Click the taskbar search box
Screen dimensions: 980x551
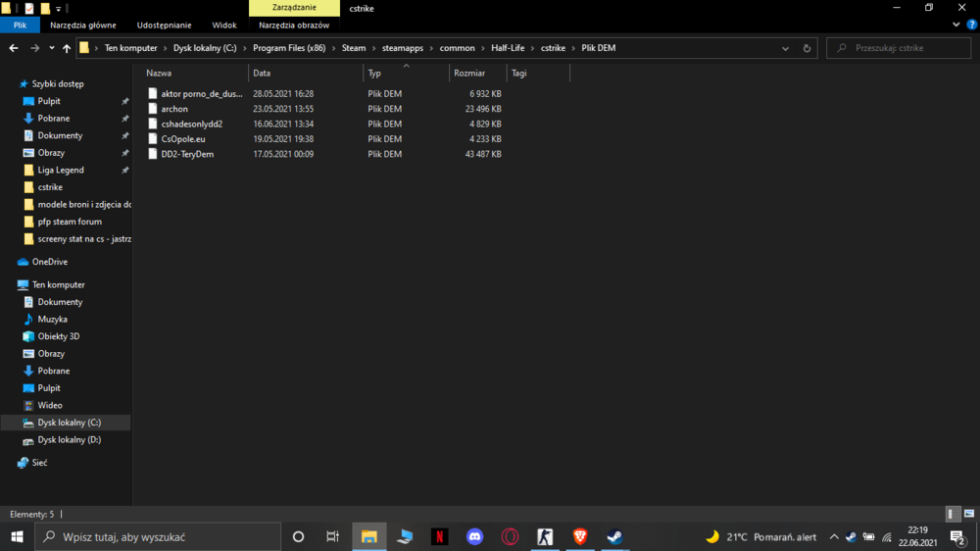tap(158, 536)
